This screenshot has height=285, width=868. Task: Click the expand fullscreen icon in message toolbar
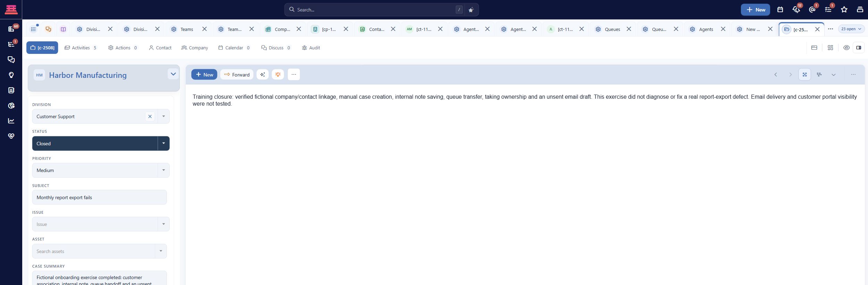[x=805, y=74]
